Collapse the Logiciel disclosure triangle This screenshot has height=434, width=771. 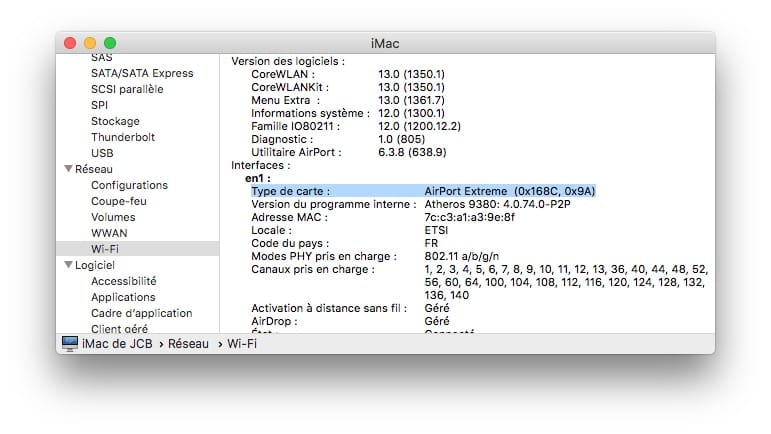pyautogui.click(x=68, y=265)
